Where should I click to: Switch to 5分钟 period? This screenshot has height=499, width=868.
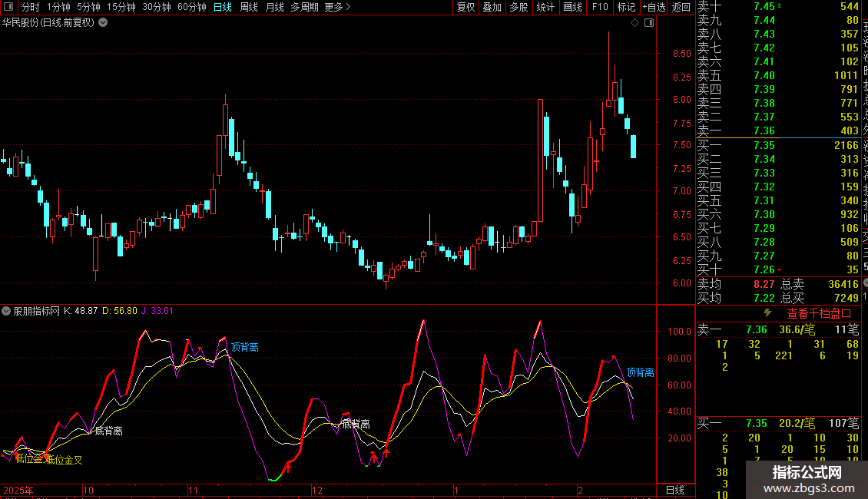click(x=88, y=7)
